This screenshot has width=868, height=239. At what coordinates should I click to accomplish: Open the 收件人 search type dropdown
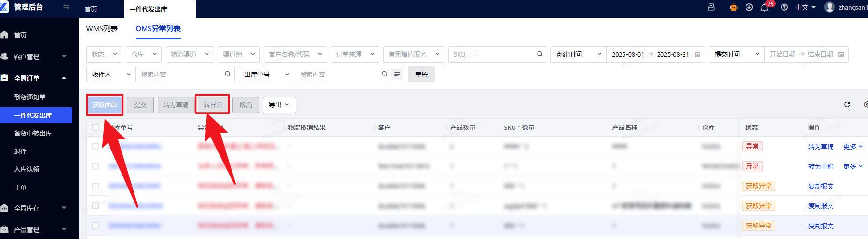point(111,74)
